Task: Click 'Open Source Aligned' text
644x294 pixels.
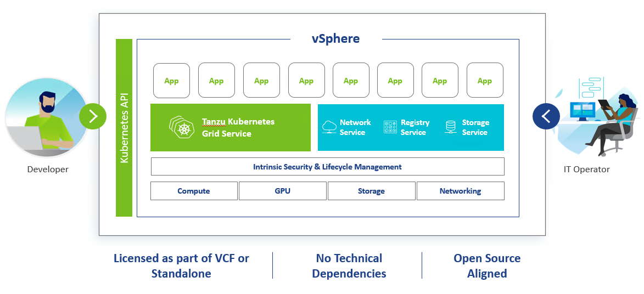Action: tap(487, 265)
